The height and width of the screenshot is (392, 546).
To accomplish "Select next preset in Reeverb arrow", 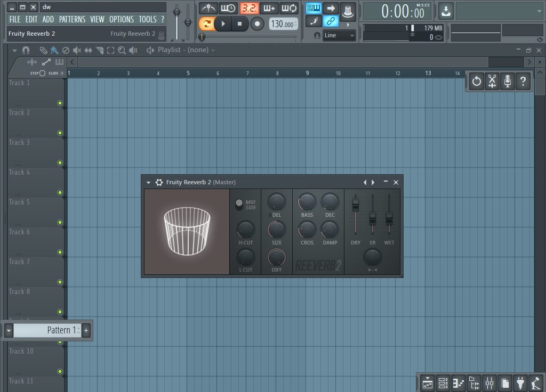I will coord(373,182).
